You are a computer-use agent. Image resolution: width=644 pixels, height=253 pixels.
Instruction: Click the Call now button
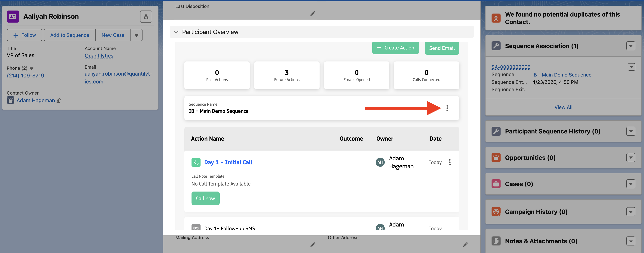pyautogui.click(x=205, y=198)
